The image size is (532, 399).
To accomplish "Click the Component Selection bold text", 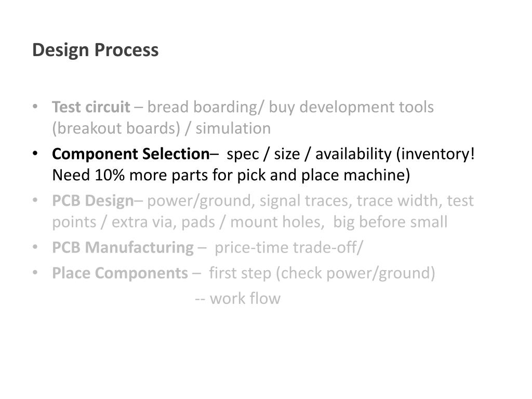I will (x=131, y=154).
